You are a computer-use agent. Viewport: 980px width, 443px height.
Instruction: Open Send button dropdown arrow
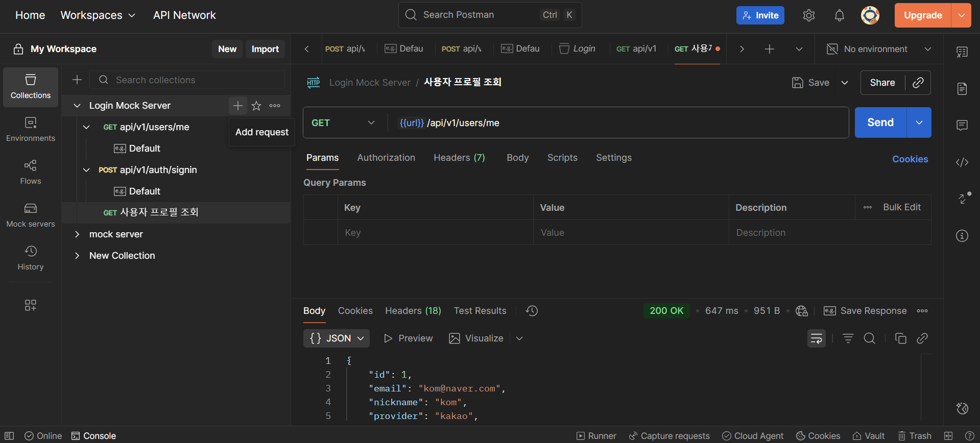(x=919, y=122)
